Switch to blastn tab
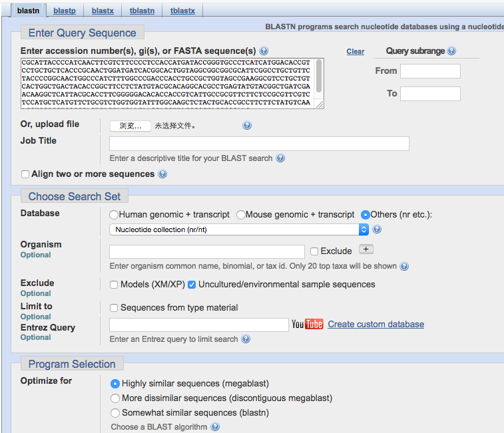Image resolution: width=504 pixels, height=433 pixels. point(28,11)
